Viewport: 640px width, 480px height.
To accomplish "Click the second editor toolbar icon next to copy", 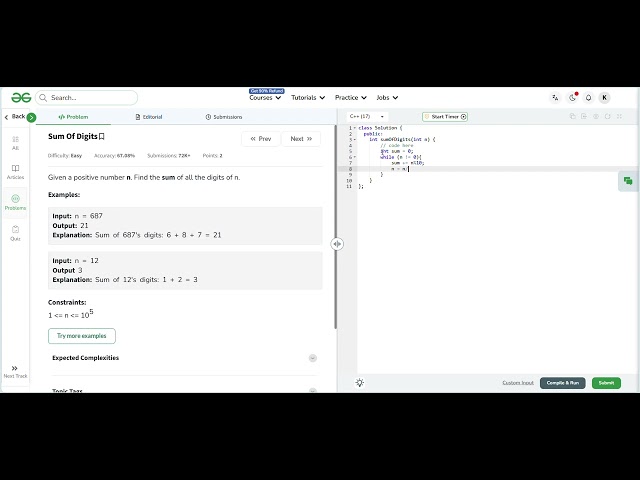I will [584, 116].
